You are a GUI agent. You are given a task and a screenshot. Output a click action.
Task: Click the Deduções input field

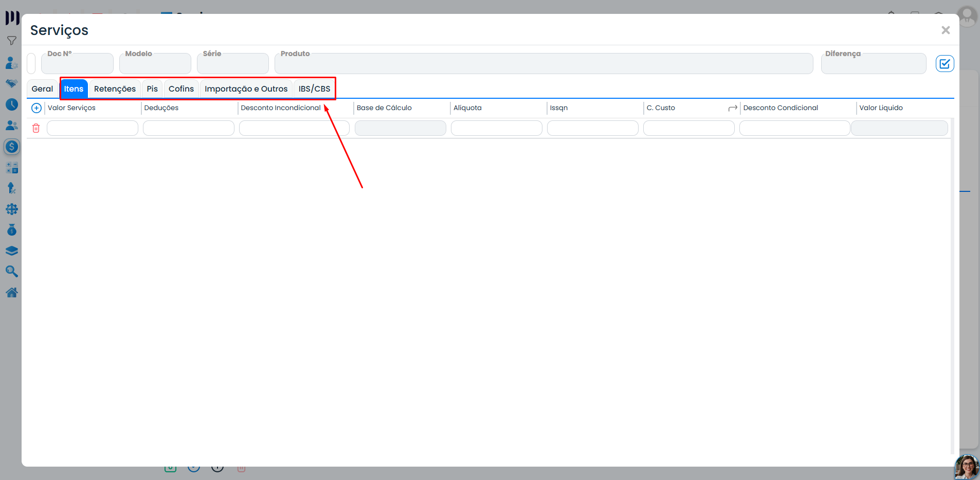pos(189,128)
